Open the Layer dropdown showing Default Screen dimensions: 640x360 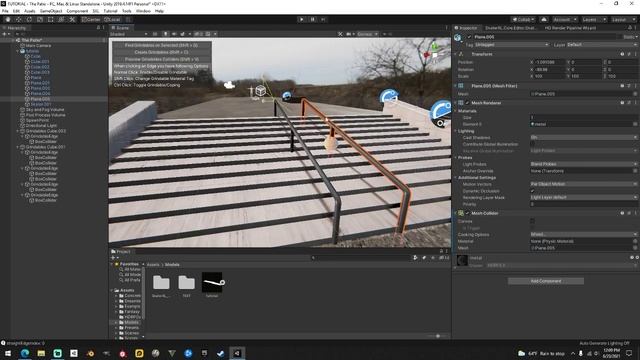(x=602, y=44)
